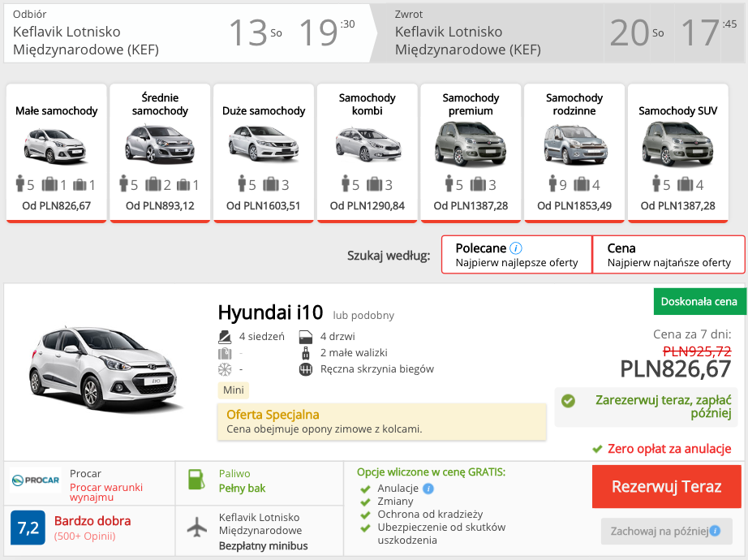Click the gearbox icon for Ręczna skrzynia biegów
This screenshot has width=748, height=560.
(x=306, y=369)
